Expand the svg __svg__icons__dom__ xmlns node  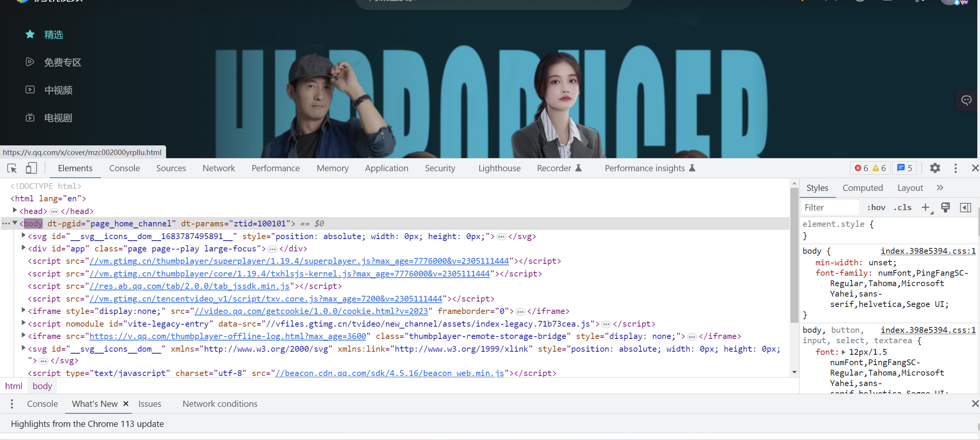coord(24,348)
